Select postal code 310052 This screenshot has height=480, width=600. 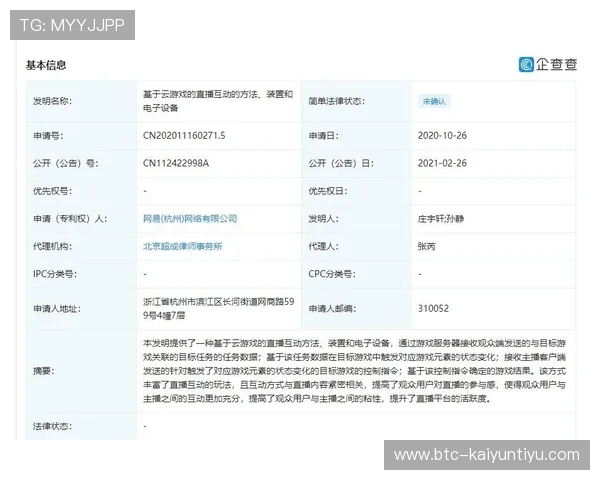(x=433, y=309)
